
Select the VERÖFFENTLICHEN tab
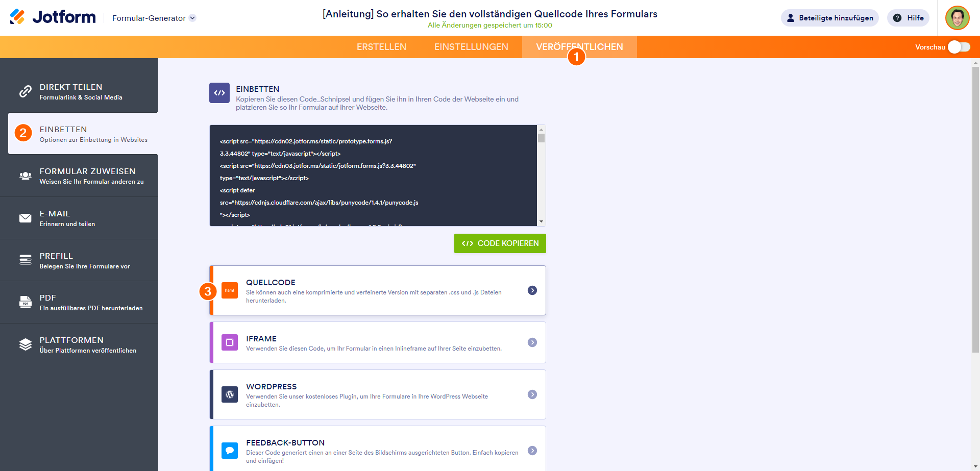click(x=579, y=47)
